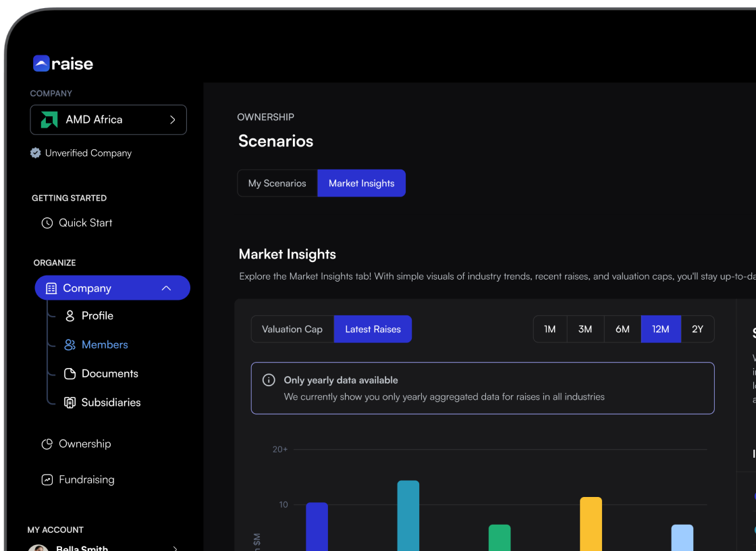Click the light blue chart bar

tap(682, 537)
